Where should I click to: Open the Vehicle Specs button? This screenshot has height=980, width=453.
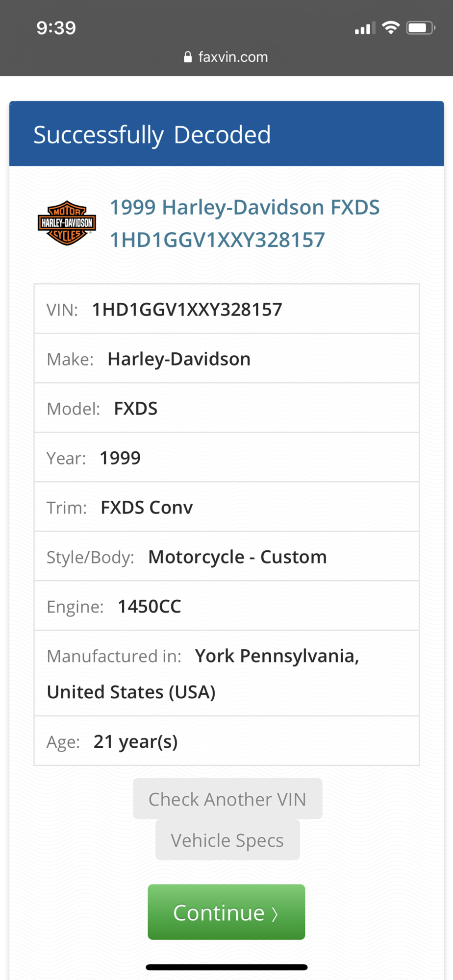[x=227, y=840]
